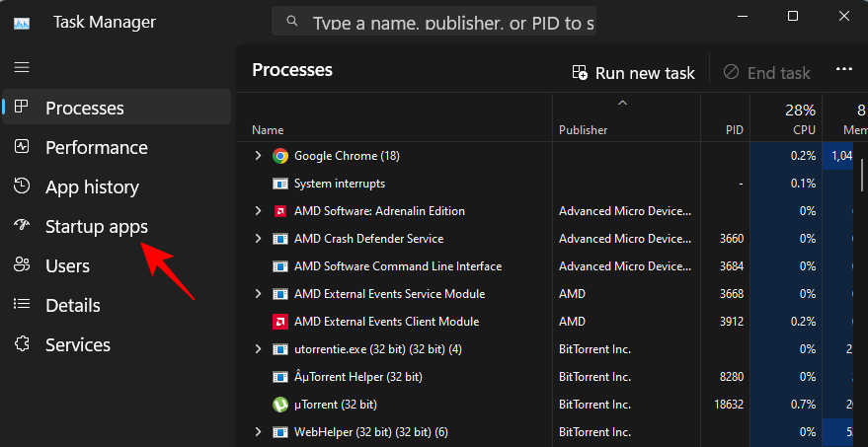Screen dimensions: 868x447
Task: Sort processes by Publisher column
Action: point(584,130)
